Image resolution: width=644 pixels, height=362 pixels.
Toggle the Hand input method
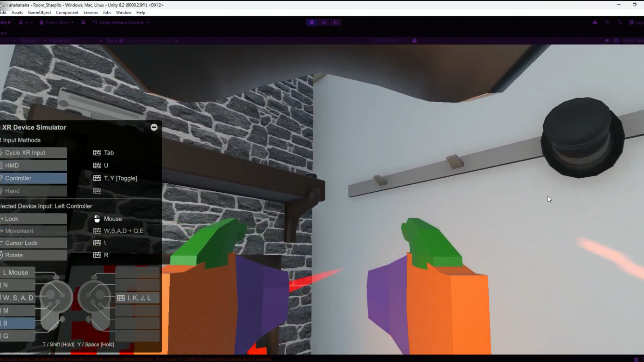33,191
